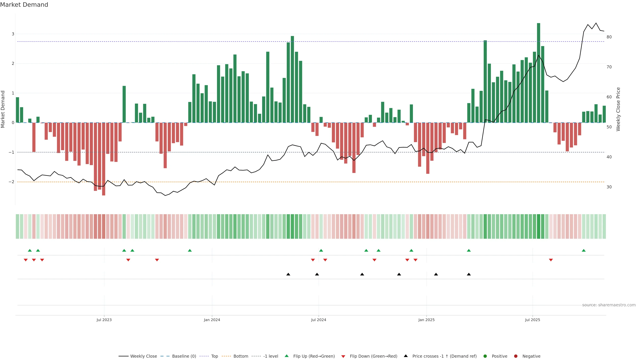
Task: Click the Weekly Close Price axis title
Action: pyautogui.click(x=618, y=109)
